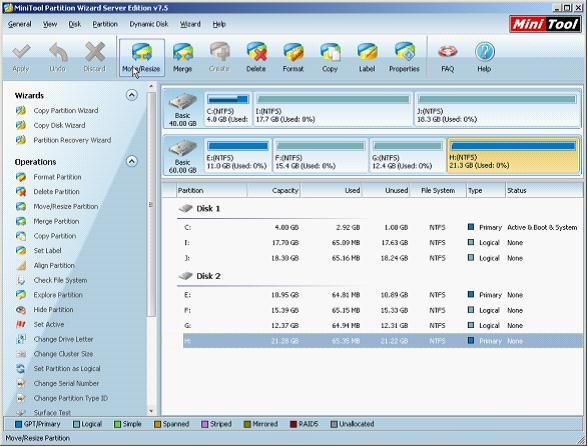Click the Label toolbar icon

[x=367, y=57]
